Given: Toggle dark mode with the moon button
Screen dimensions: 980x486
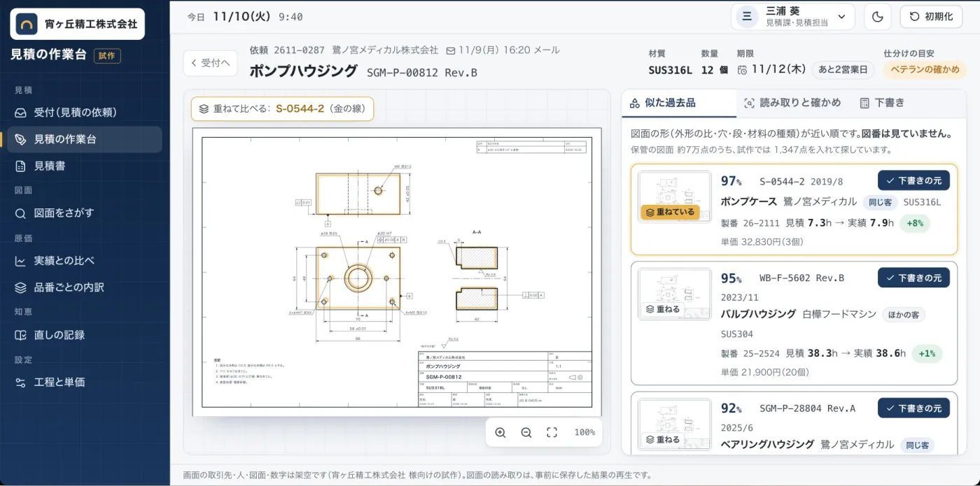Looking at the screenshot, I should point(877,17).
